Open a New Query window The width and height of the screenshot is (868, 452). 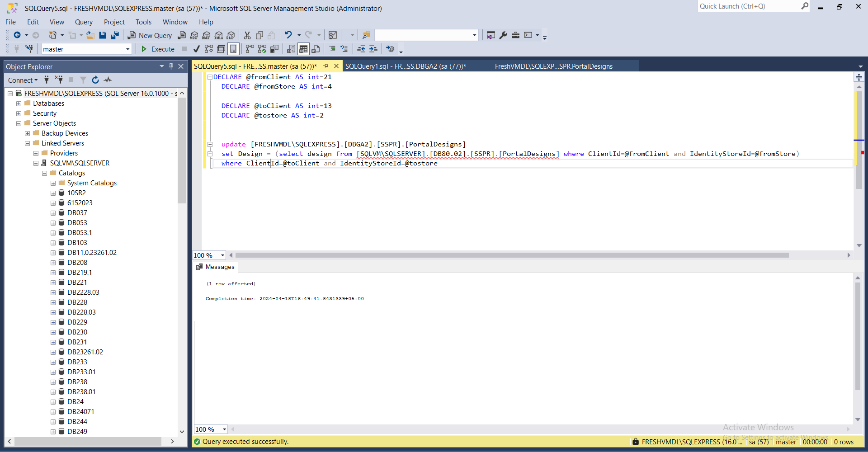tap(149, 35)
